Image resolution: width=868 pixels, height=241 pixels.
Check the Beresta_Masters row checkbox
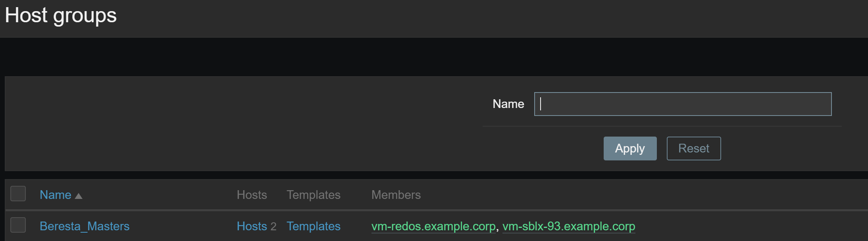tap(18, 225)
